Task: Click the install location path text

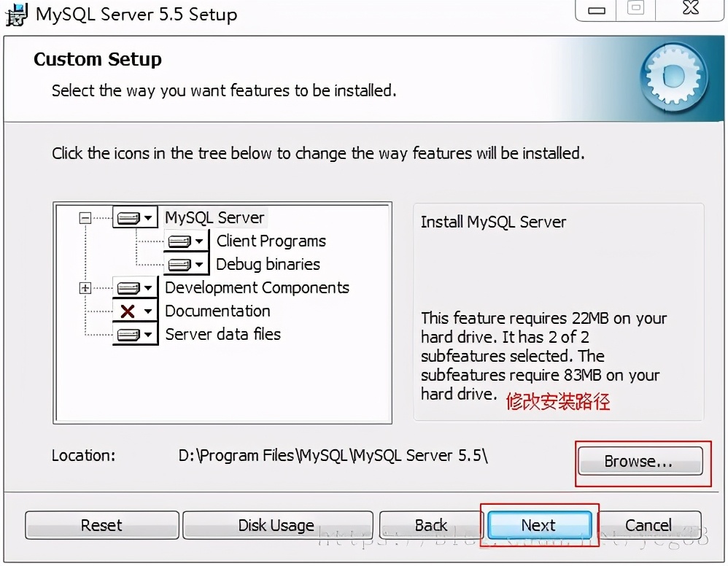Action: (333, 455)
